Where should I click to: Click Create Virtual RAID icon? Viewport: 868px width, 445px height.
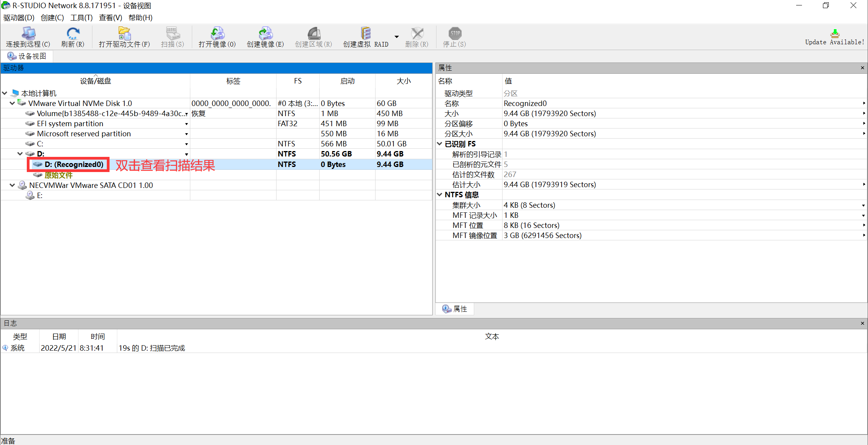pos(365,33)
